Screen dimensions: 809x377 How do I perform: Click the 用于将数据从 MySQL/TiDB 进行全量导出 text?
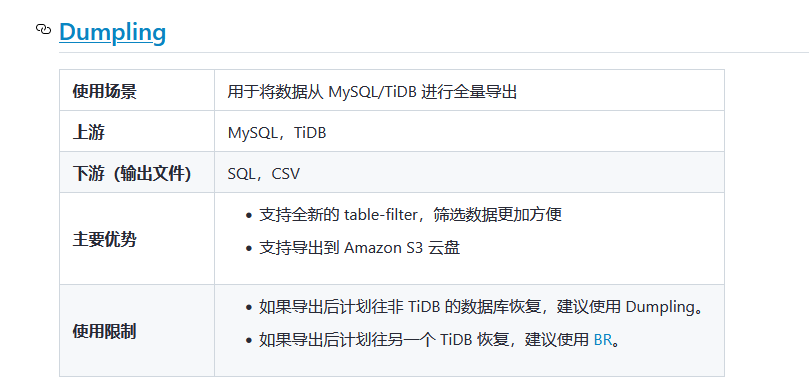[372, 92]
